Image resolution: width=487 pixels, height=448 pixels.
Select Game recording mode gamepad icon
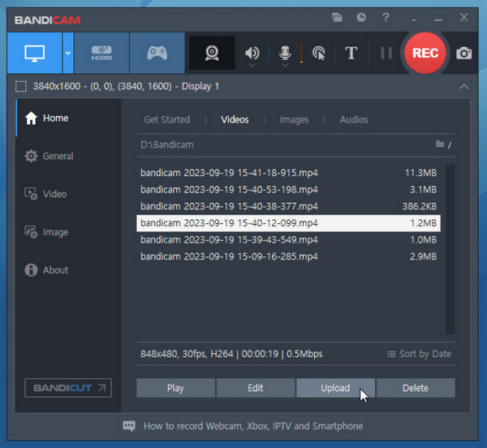pos(157,53)
